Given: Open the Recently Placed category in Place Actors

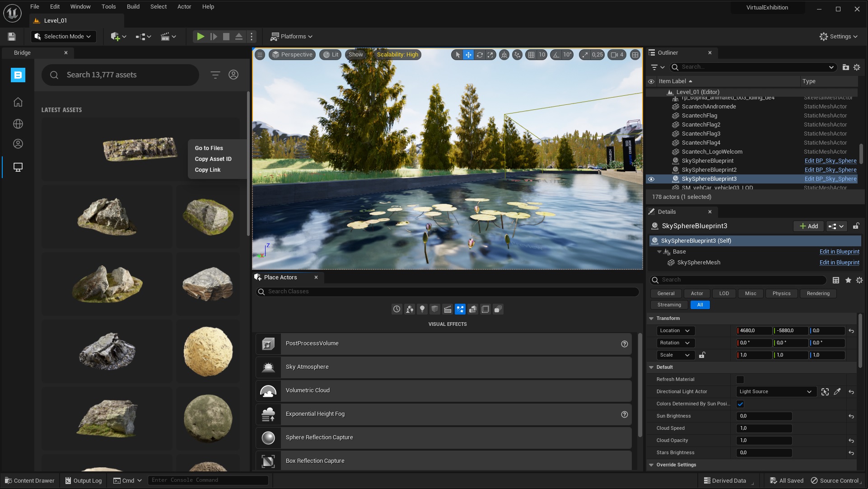Looking at the screenshot, I should point(397,309).
